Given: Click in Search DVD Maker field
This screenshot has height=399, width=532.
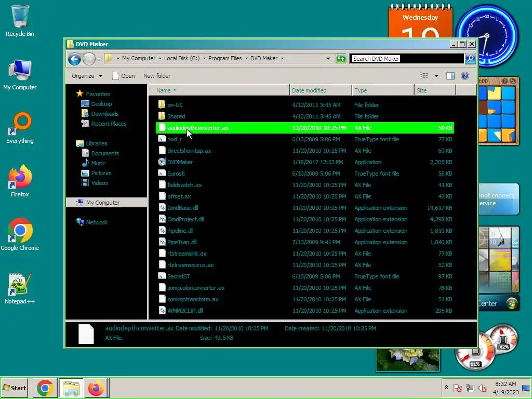Looking at the screenshot, I should point(407,59).
